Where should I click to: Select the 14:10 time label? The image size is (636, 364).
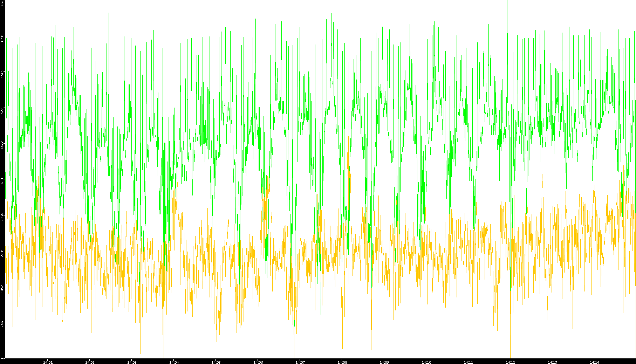426,362
